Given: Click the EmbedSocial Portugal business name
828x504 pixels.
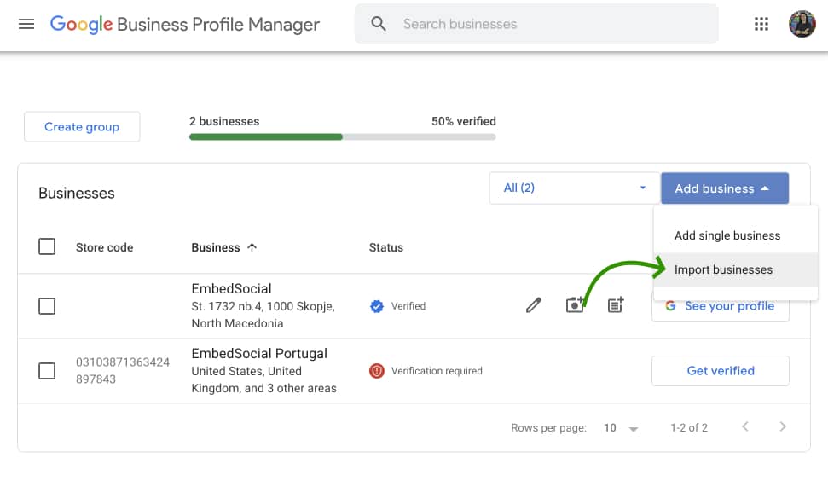Looking at the screenshot, I should pos(259,353).
